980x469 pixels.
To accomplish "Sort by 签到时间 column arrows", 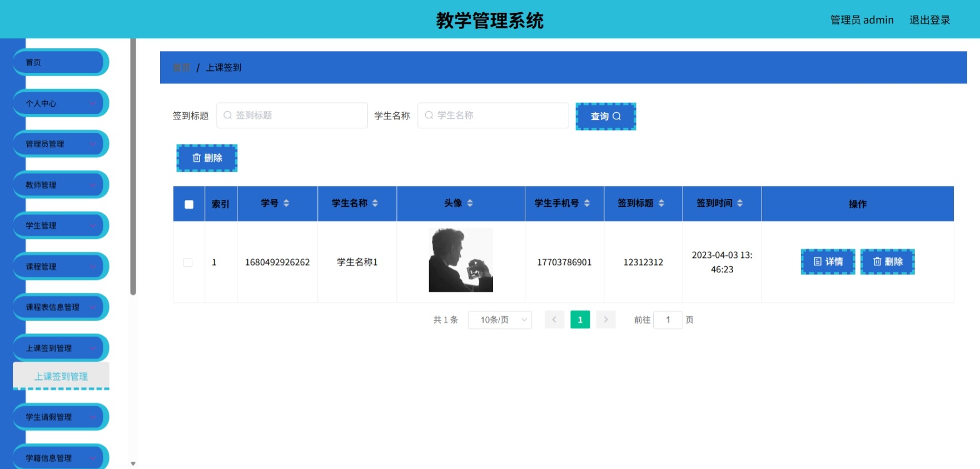I will click(740, 203).
